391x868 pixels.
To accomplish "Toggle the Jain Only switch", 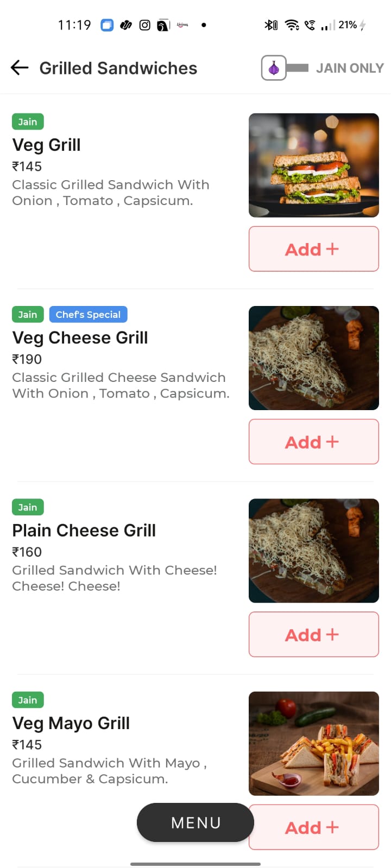I will pos(285,68).
